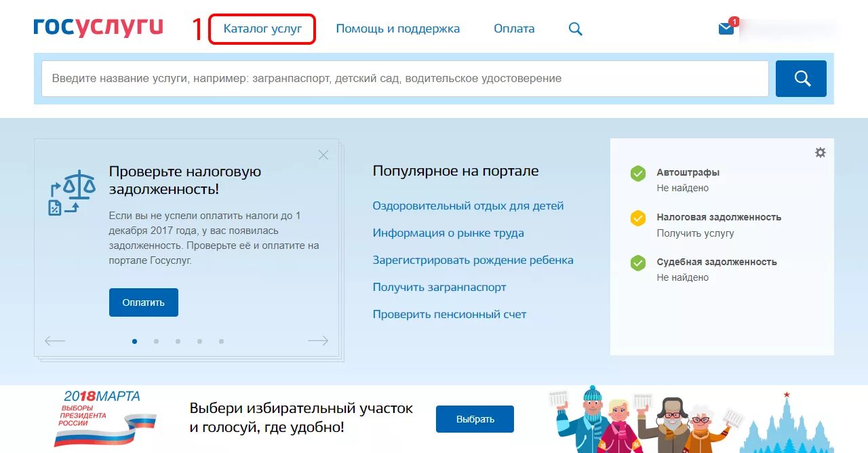The width and height of the screenshot is (868, 453).
Task: Click Не найдено under Автоштрафы
Action: (682, 188)
